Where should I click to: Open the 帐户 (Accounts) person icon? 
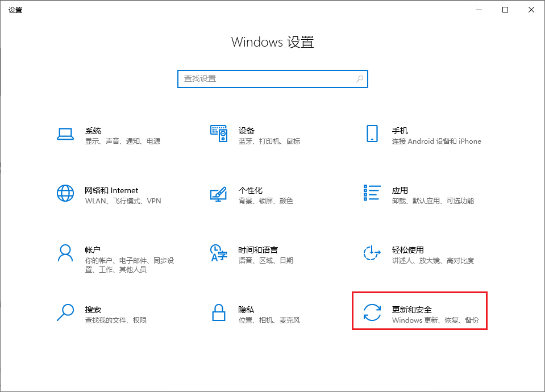click(x=65, y=253)
